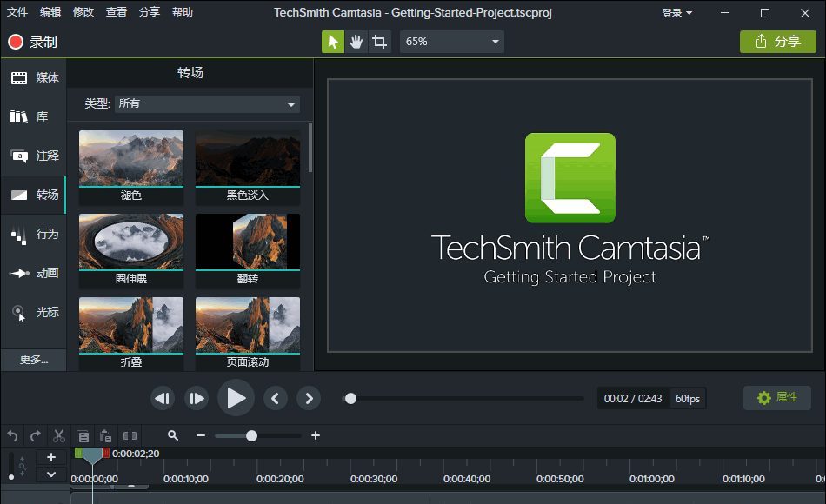
Task: Open the 65% canvas zoom dropdown
Action: (451, 42)
